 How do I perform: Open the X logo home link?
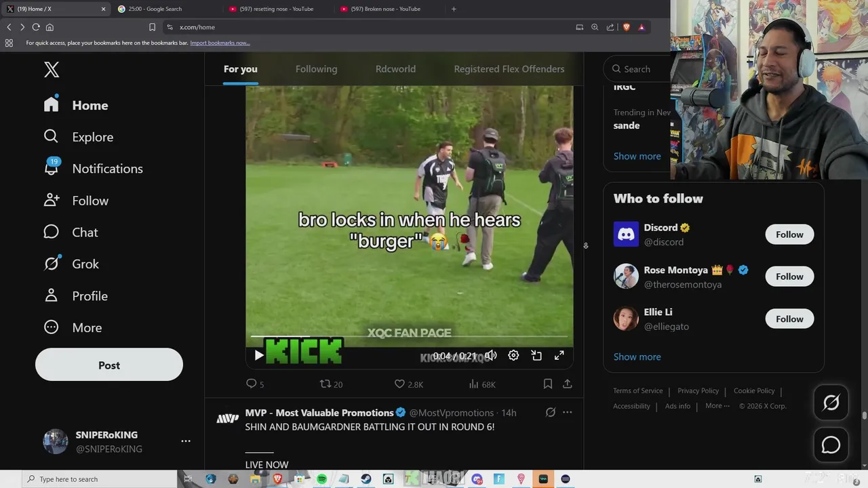(x=52, y=69)
